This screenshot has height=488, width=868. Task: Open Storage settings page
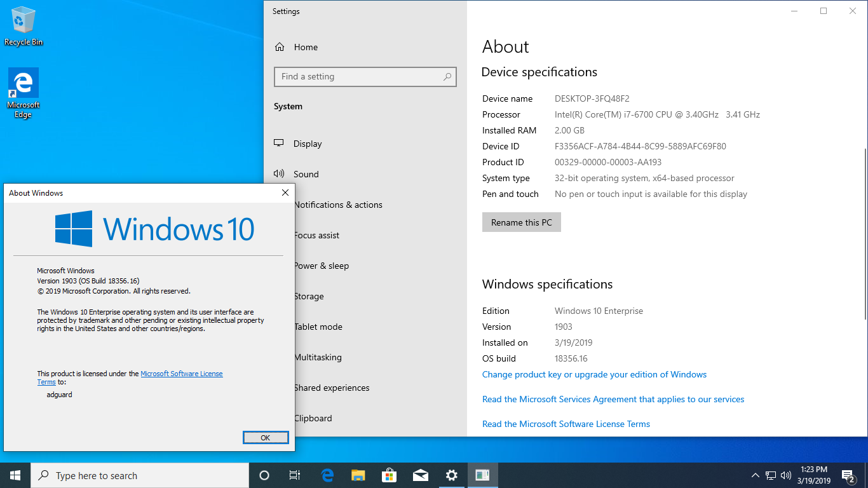click(309, 296)
